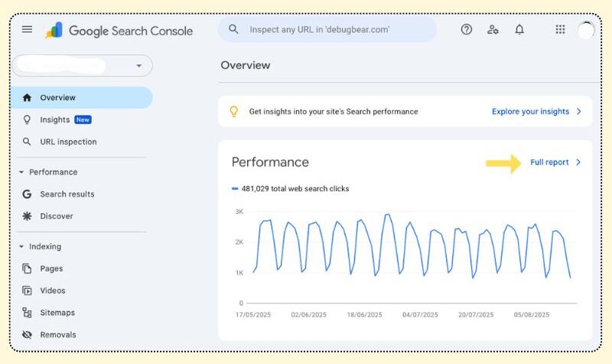Click the 05/08/2025 axis date label
Image resolution: width=612 pixels, height=364 pixels.
(x=532, y=314)
